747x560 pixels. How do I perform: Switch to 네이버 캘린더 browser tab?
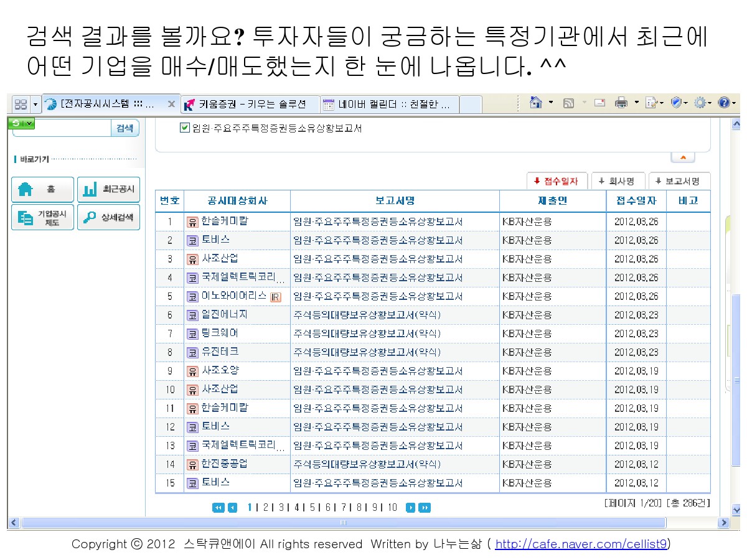[x=392, y=104]
